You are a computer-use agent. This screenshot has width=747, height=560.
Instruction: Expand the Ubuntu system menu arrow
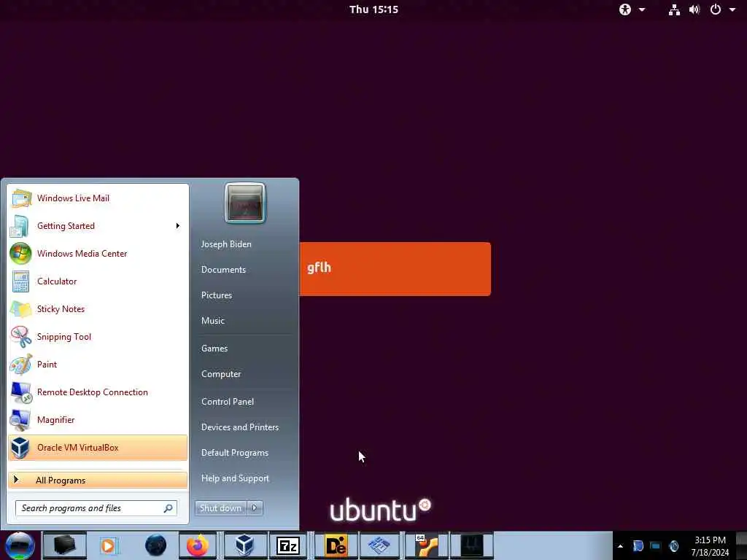(732, 9)
